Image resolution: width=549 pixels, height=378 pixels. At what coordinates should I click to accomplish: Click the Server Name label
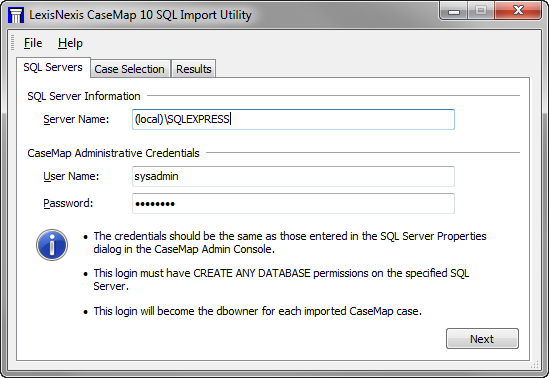pos(76,119)
